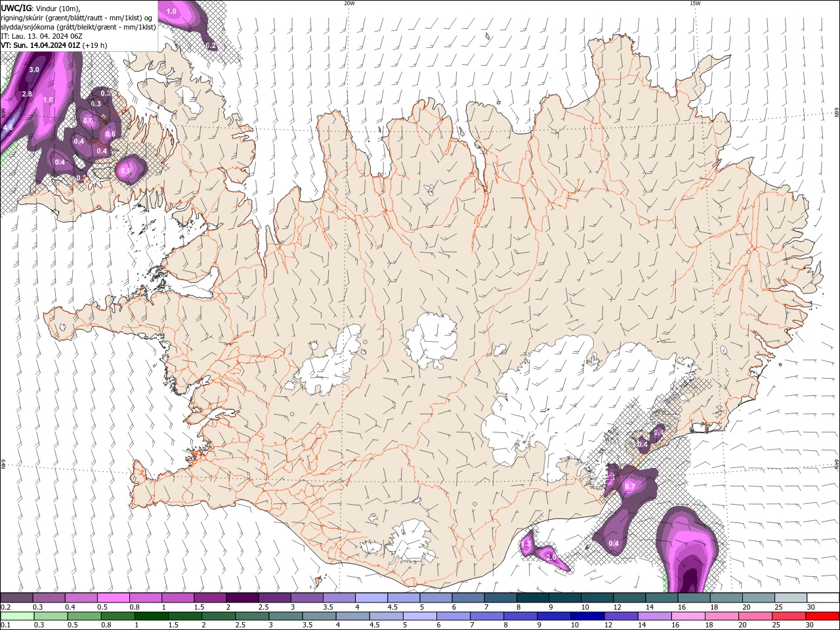Click the 3.0 snowfall value label
The width and height of the screenshot is (840, 630).
click(x=34, y=70)
